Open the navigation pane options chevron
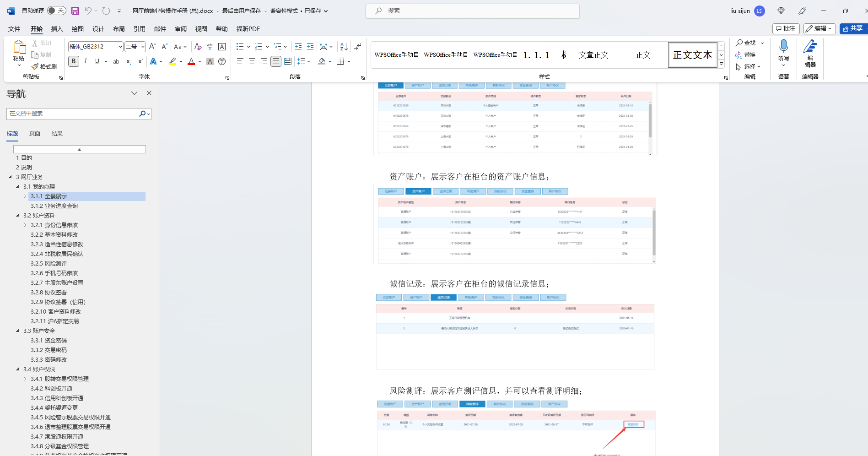 [x=134, y=93]
